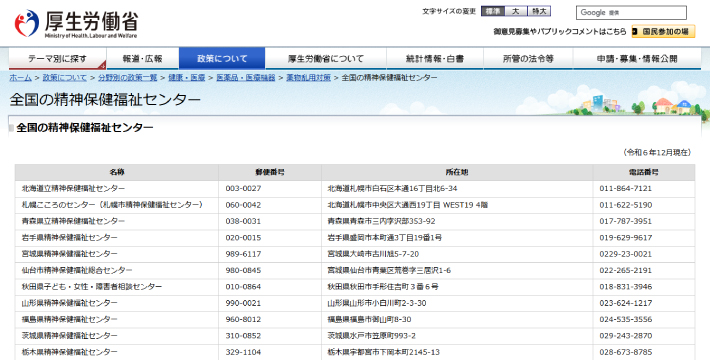The width and height of the screenshot is (710, 360).
Task: Click phone number 023-624-1217
Action: [626, 302]
